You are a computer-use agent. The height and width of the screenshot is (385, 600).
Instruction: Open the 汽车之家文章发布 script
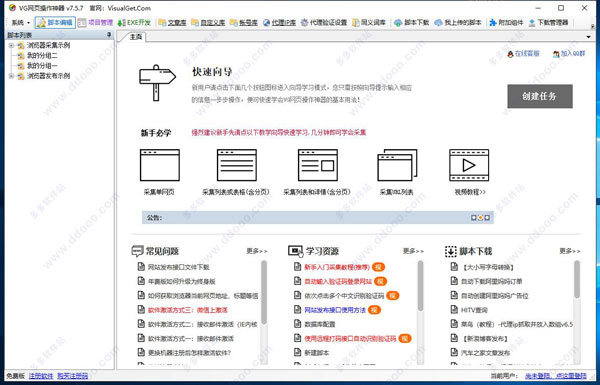tap(485, 353)
